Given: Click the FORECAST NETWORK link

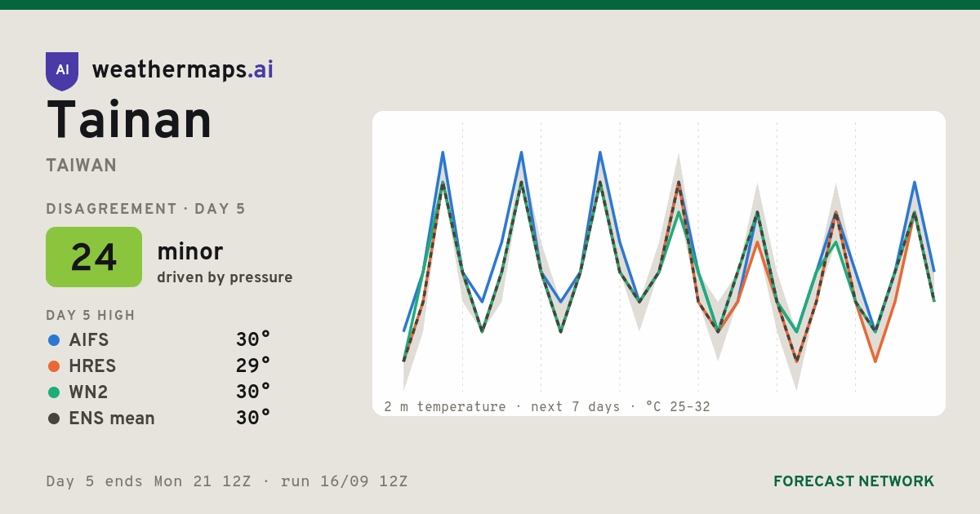Looking at the screenshot, I should click(x=853, y=481).
